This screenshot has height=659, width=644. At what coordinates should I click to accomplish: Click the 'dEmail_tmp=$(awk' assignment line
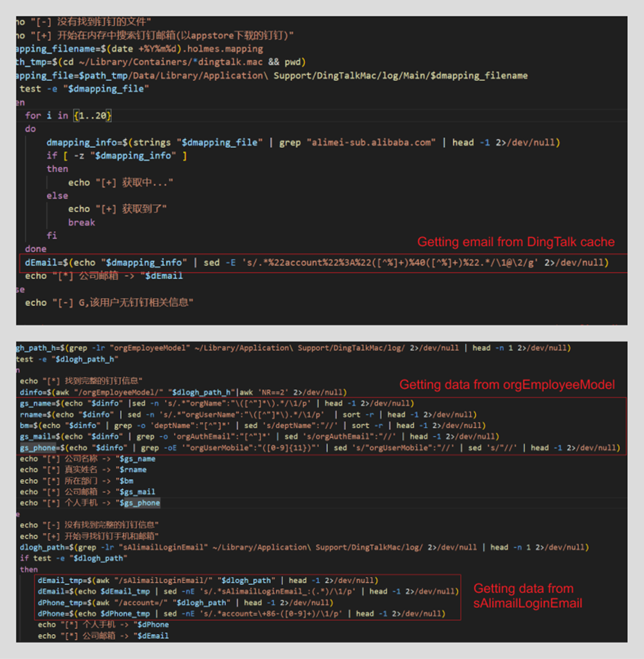coord(208,580)
